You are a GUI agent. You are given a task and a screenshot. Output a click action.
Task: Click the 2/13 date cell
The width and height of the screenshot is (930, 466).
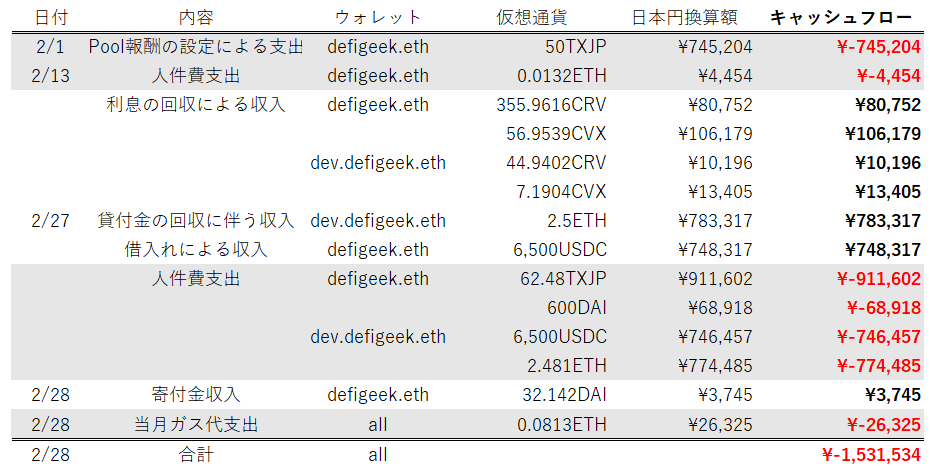tap(51, 76)
